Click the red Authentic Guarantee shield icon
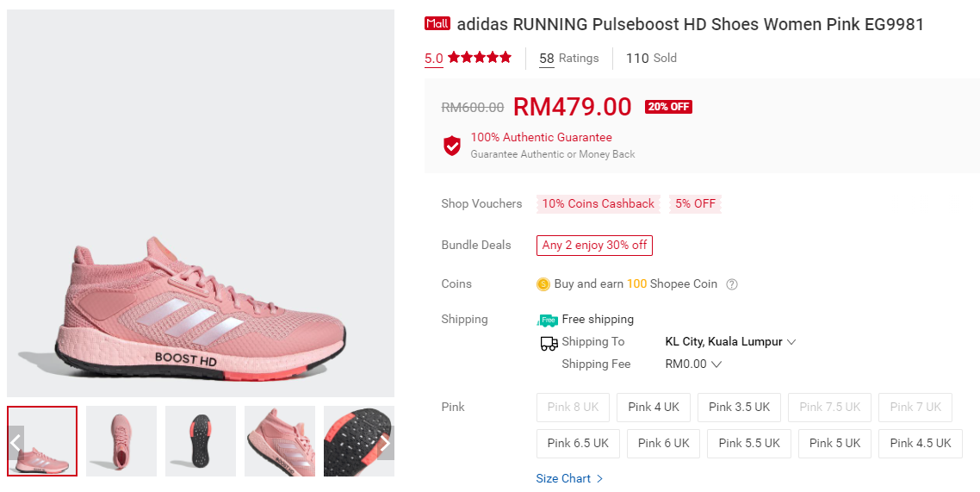This screenshot has width=980, height=492. pos(452,145)
